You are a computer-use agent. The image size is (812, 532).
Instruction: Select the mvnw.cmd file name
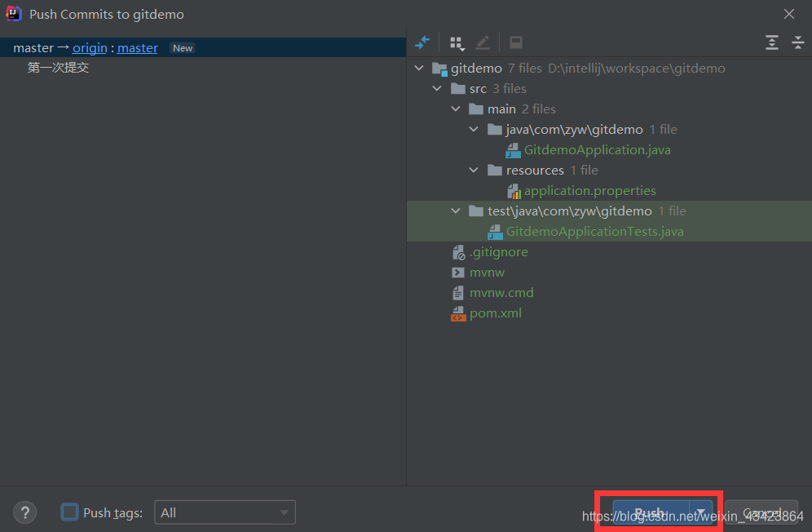click(501, 292)
